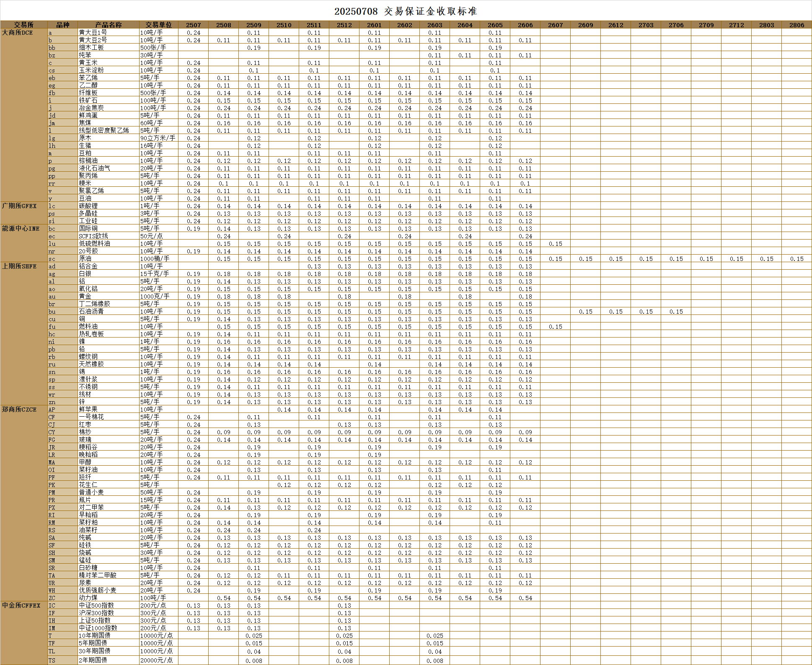
Task: Click the 2703 contract month header
Action: tap(646, 25)
